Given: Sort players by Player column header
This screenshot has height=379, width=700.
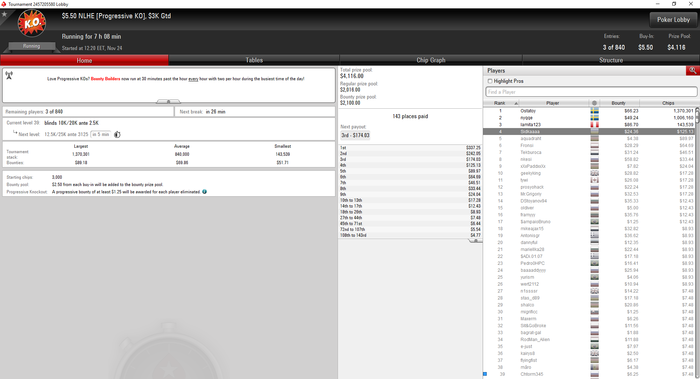Looking at the screenshot, I should [x=553, y=103].
